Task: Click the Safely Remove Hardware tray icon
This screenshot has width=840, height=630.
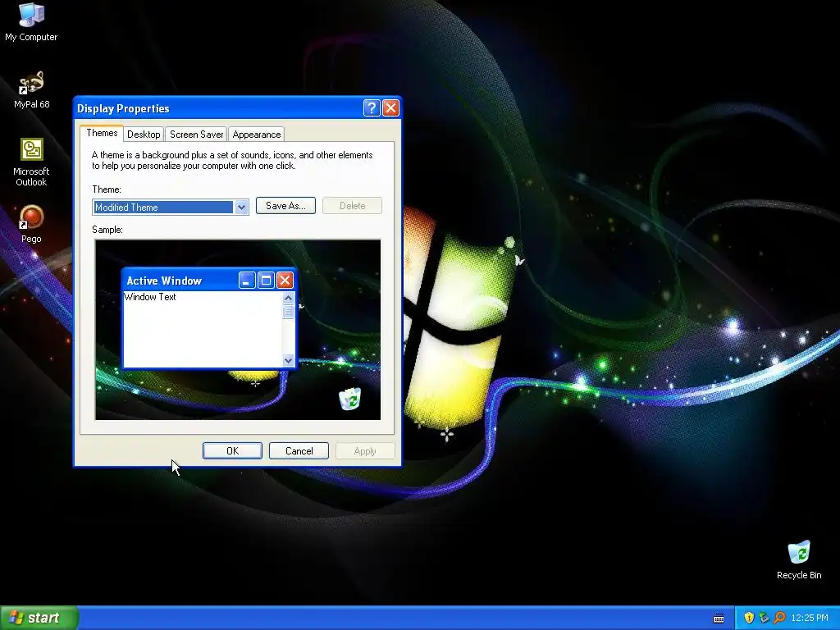Action: 764,618
